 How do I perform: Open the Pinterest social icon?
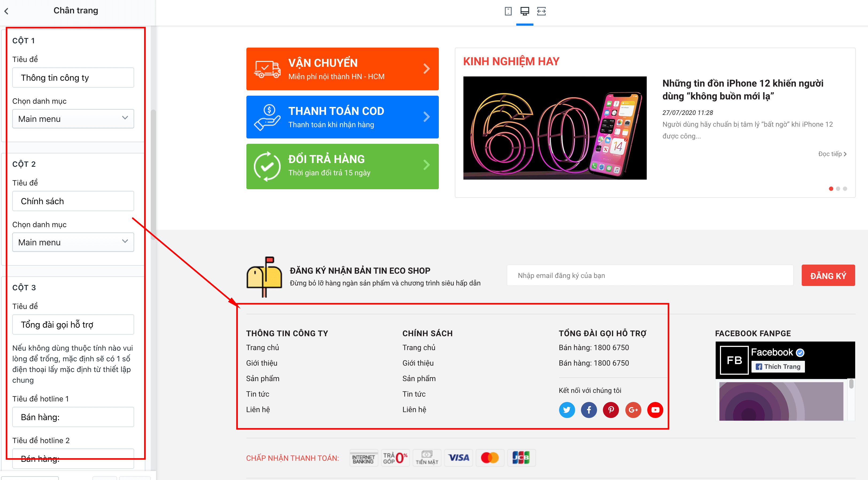pos(611,410)
